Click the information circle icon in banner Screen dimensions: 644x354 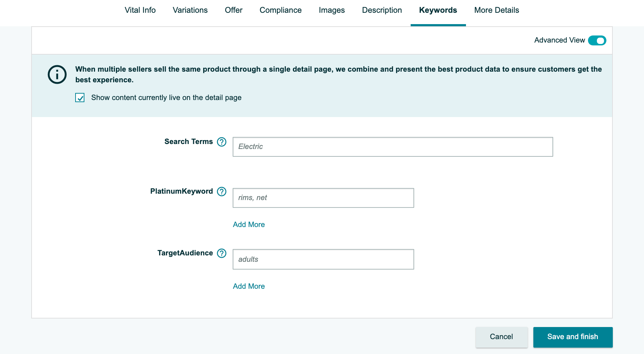click(x=57, y=74)
